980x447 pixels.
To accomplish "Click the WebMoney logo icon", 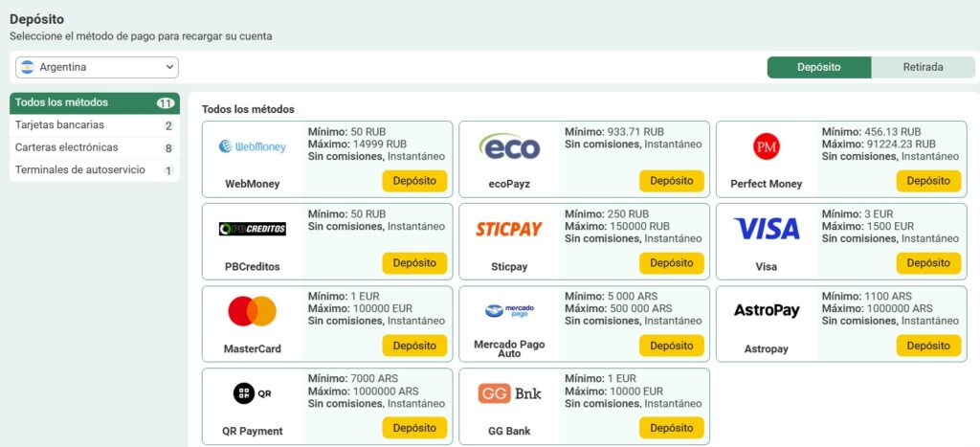I will pyautogui.click(x=253, y=146).
